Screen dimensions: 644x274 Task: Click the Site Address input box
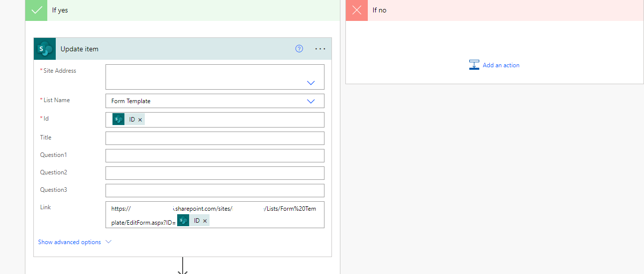point(215,77)
